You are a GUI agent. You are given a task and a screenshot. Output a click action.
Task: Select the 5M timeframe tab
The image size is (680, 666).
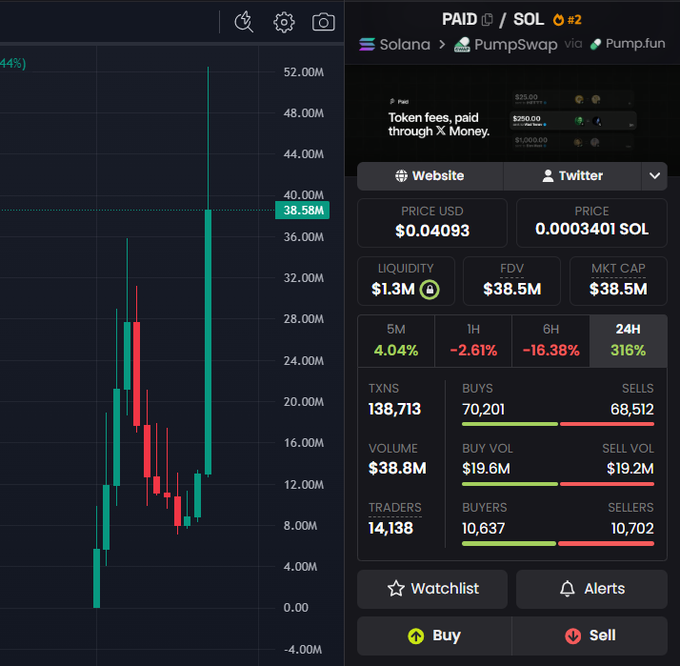pyautogui.click(x=396, y=341)
